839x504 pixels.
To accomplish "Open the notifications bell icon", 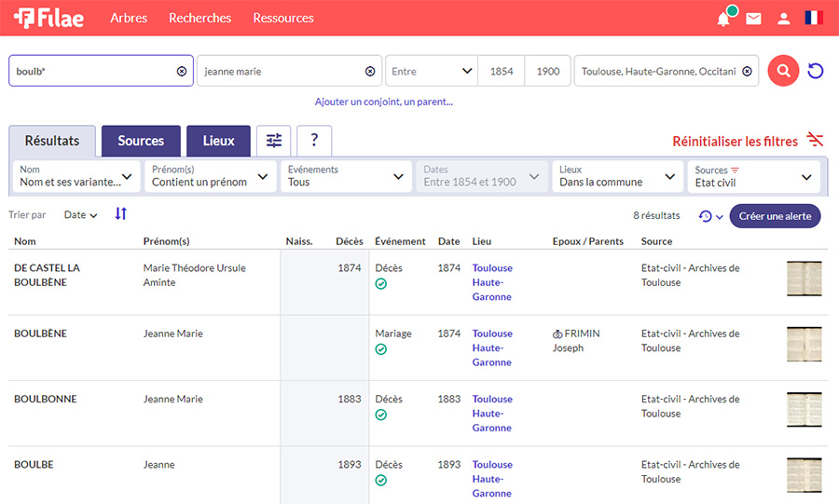I will pos(723,19).
